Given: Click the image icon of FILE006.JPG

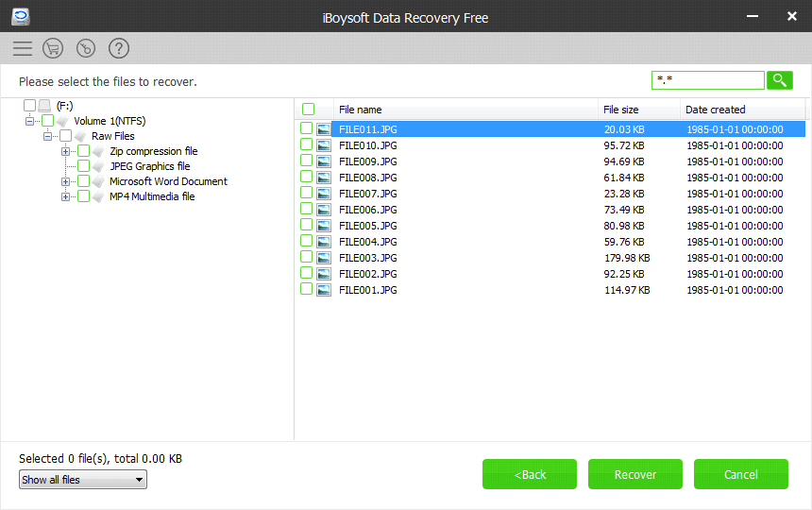Looking at the screenshot, I should point(324,210).
